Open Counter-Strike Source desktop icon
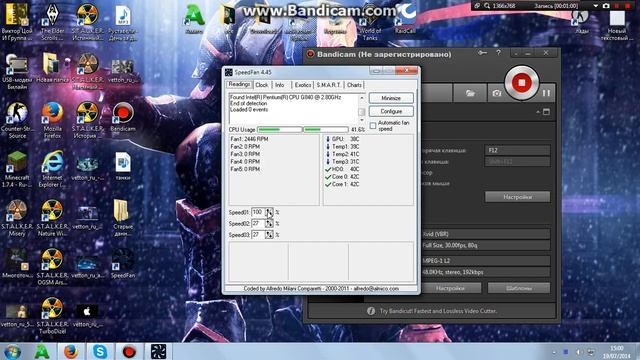Viewport: 640px width, 360px height. tap(17, 120)
